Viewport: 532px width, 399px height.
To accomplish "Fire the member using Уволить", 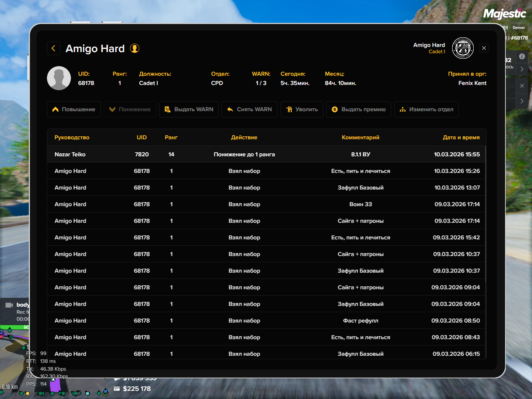I will point(302,109).
